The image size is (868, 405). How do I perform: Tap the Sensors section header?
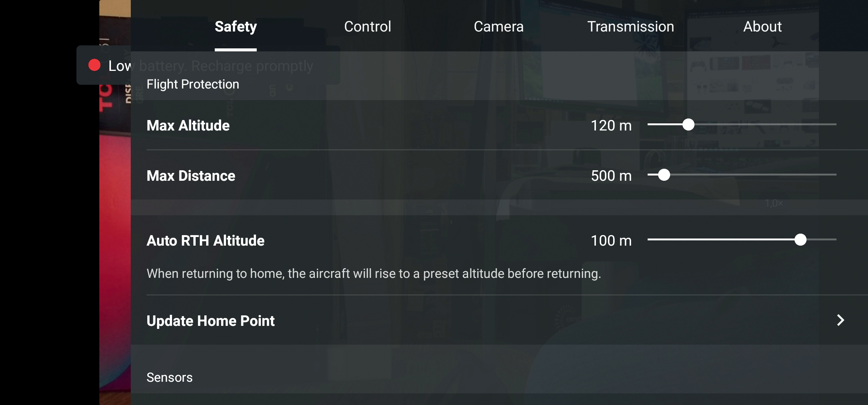[169, 377]
